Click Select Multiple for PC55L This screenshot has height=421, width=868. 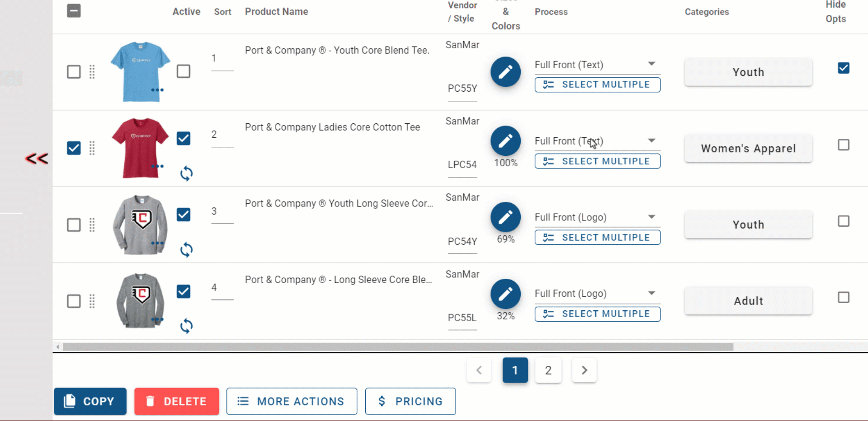click(597, 314)
